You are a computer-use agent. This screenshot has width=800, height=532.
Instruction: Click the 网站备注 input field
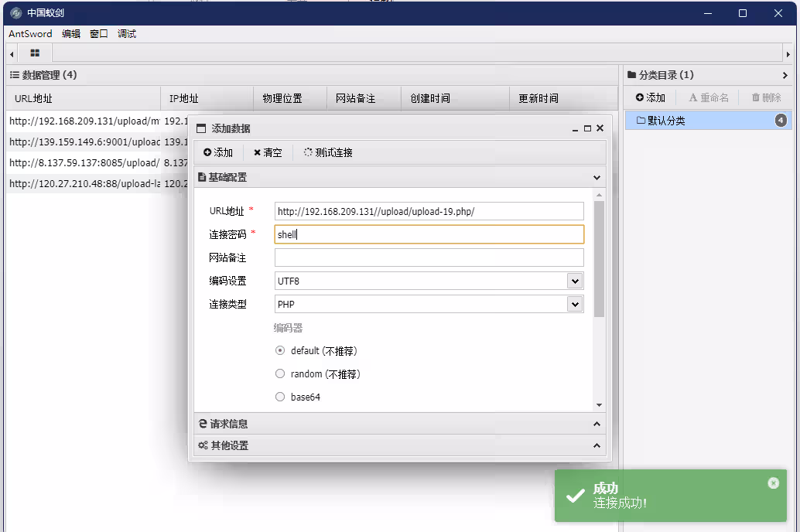(x=429, y=257)
